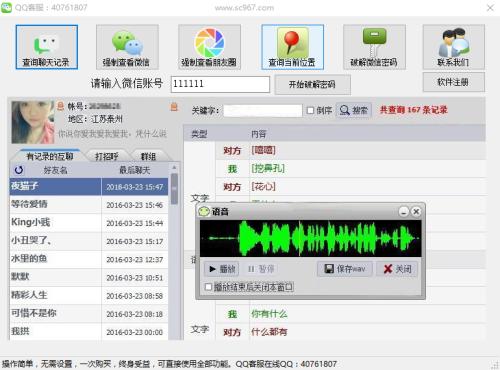Click the orange lock icon in profile header
Image resolution: width=500 pixels, height=370 pixels.
click(174, 107)
